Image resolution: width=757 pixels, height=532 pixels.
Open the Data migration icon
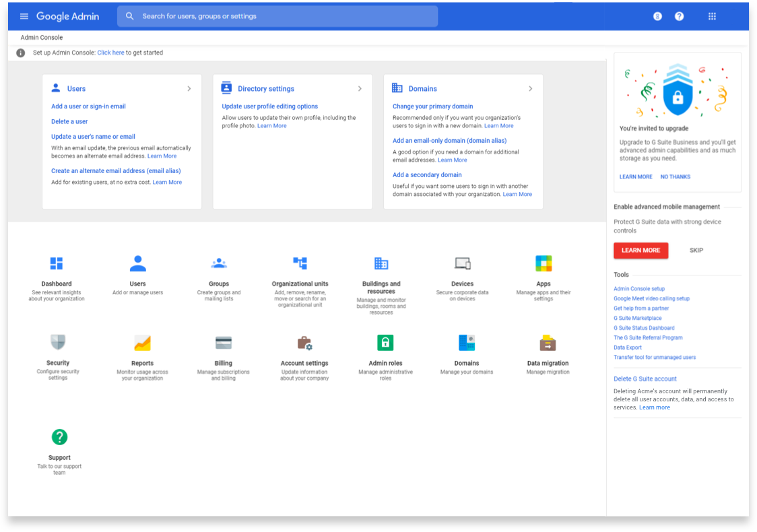547,343
